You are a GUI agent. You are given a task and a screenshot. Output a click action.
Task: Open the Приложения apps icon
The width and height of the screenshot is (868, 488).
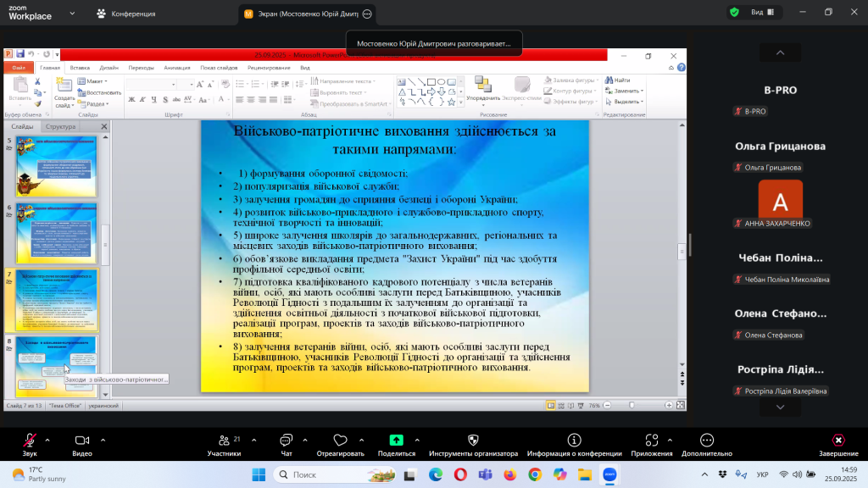[x=651, y=441]
